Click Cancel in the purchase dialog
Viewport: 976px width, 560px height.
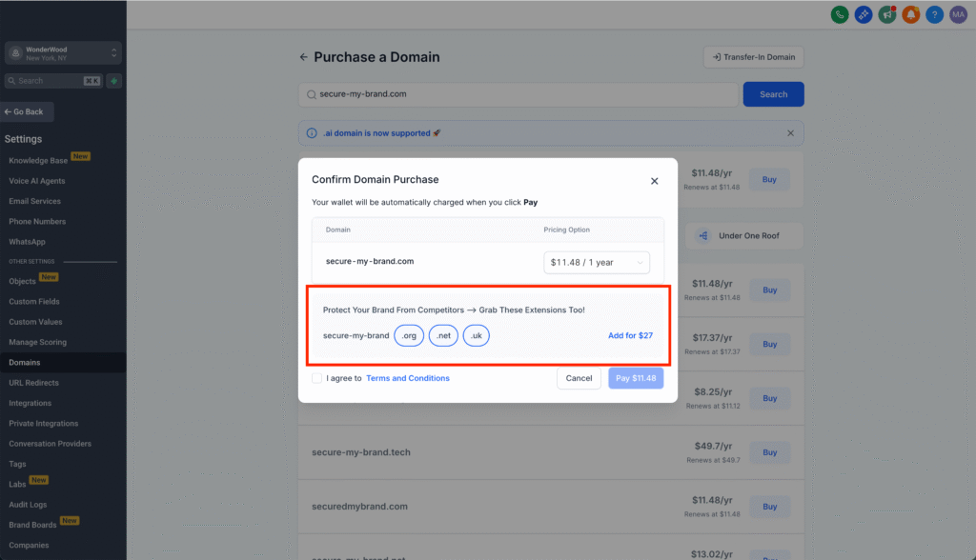579,378
